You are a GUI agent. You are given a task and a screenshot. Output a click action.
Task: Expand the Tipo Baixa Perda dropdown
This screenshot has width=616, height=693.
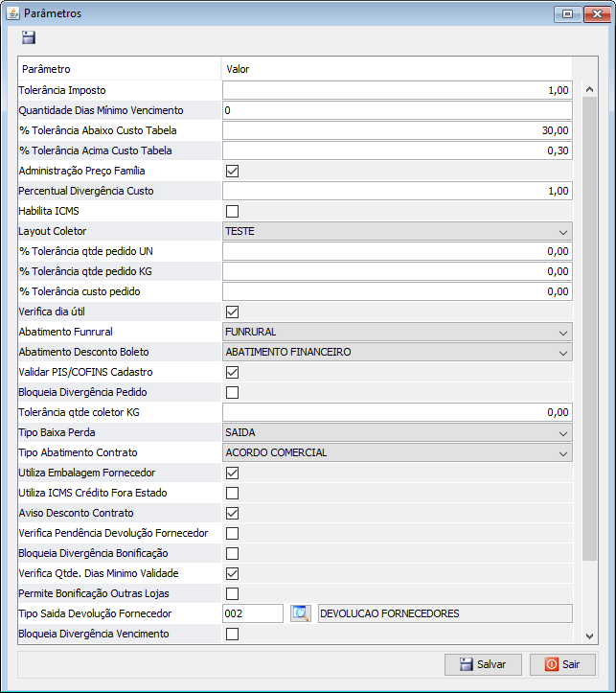(398, 432)
